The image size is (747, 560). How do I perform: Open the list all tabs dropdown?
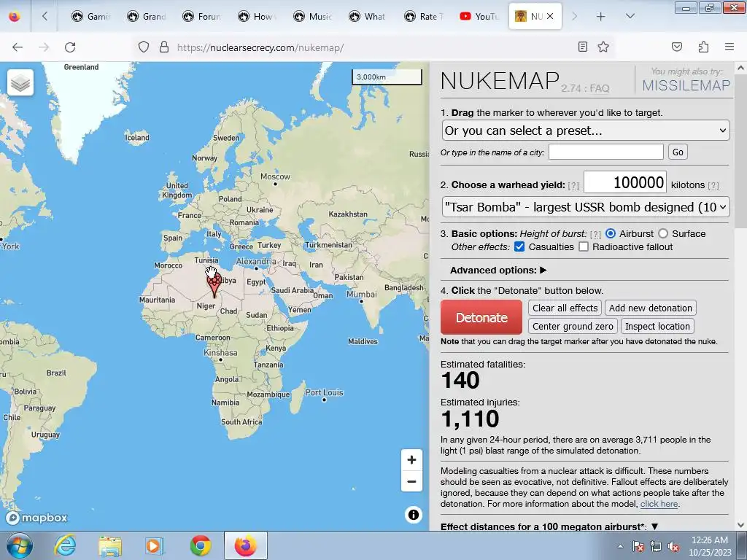coord(630,16)
